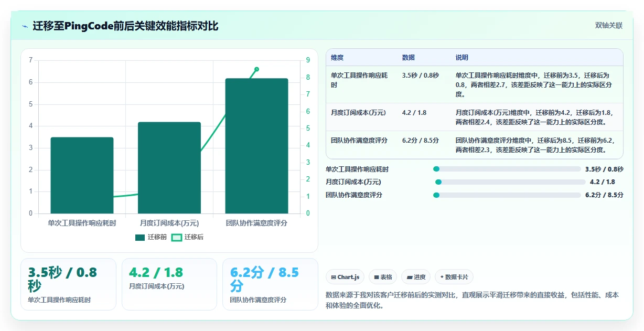Click the line point above the 团队协作满意度评分 bar
Image resolution: width=644 pixels, height=331 pixels.
[x=256, y=69]
